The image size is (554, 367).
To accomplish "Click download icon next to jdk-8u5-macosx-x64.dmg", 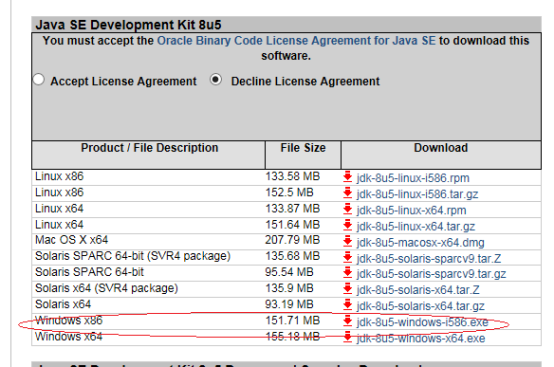I will 348,241.
